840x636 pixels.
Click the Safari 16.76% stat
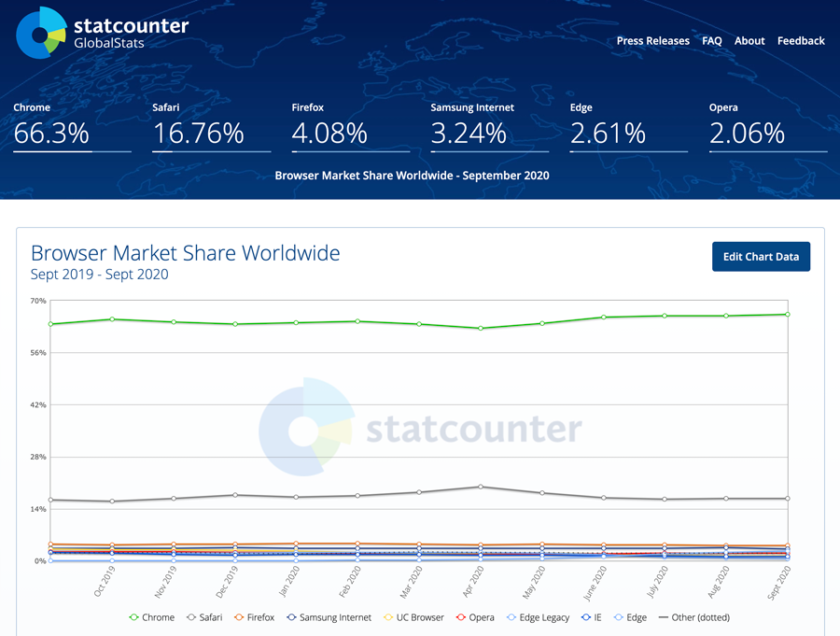tap(211, 127)
